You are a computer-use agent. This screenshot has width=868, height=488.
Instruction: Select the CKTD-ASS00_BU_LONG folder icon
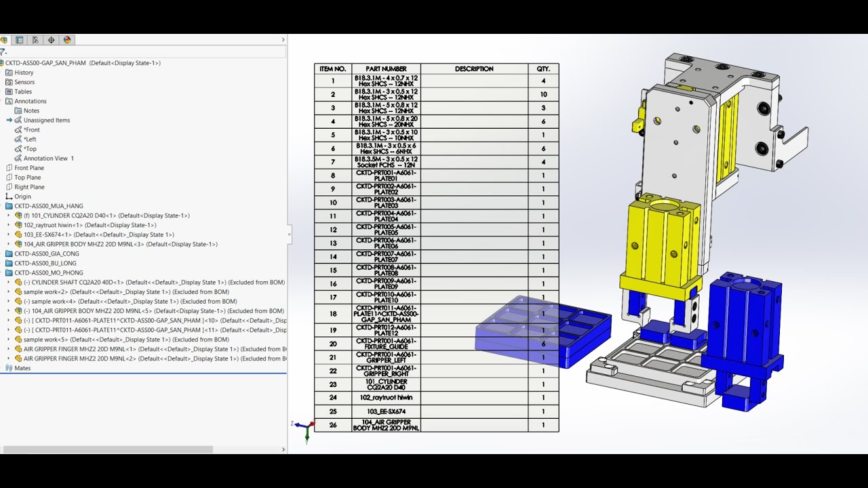pyautogui.click(x=9, y=263)
